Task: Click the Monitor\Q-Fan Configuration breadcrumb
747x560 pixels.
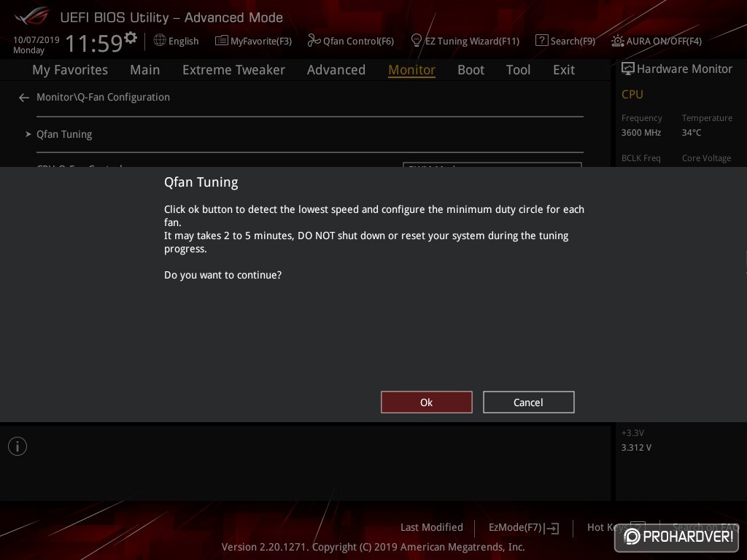Action: tap(103, 97)
